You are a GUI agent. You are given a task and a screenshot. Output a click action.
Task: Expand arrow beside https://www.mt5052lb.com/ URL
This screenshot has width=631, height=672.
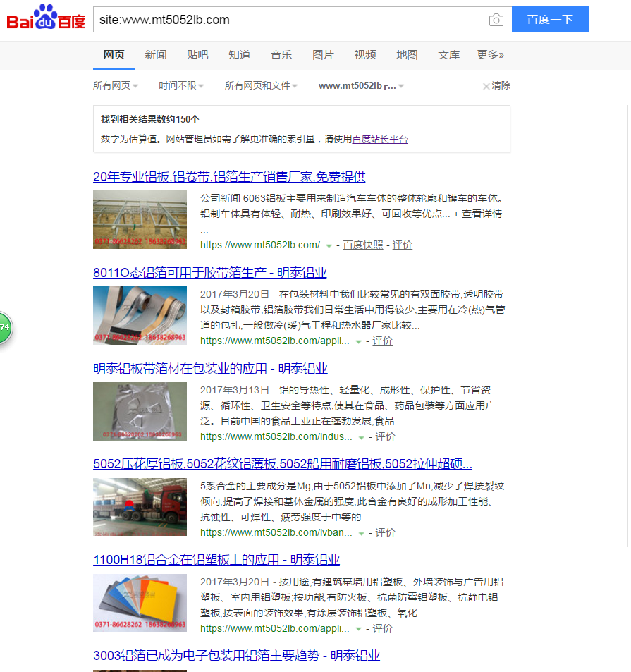coord(329,245)
